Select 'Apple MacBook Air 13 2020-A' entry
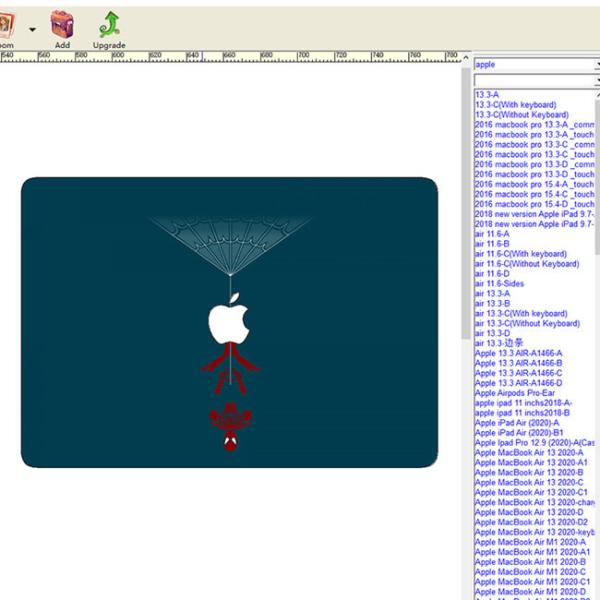This screenshot has height=600, width=600. click(x=529, y=453)
